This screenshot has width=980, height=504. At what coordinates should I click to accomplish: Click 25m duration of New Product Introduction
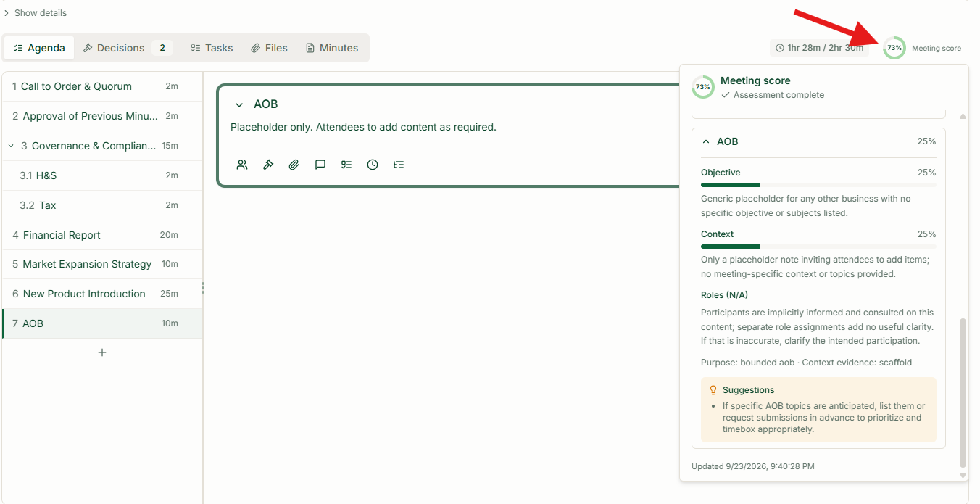click(x=169, y=294)
